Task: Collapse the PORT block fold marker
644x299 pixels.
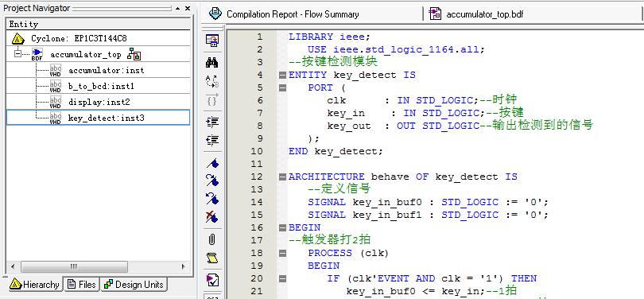Action: 282,88
